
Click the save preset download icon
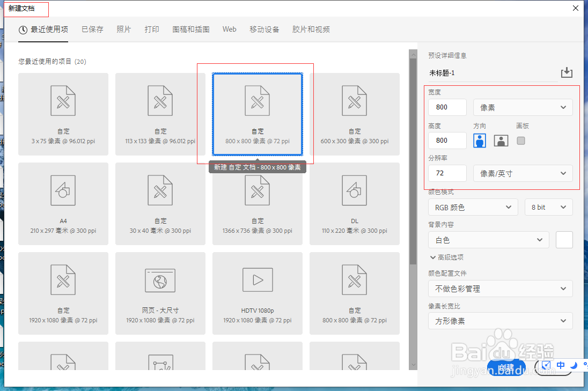(567, 72)
